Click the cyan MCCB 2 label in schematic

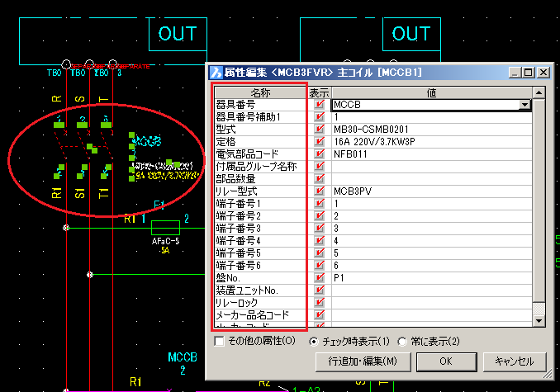pos(183,363)
